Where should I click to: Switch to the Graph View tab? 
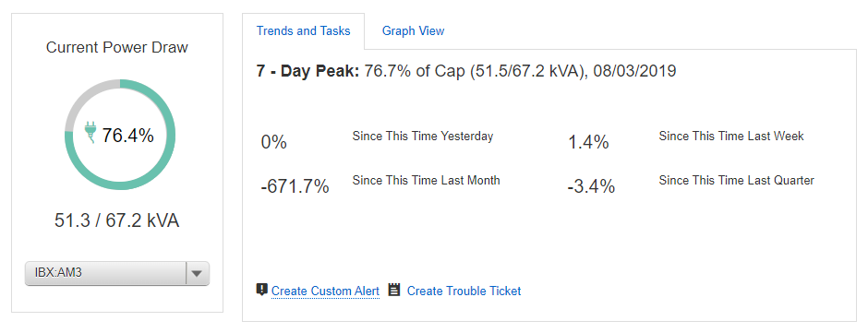(413, 31)
